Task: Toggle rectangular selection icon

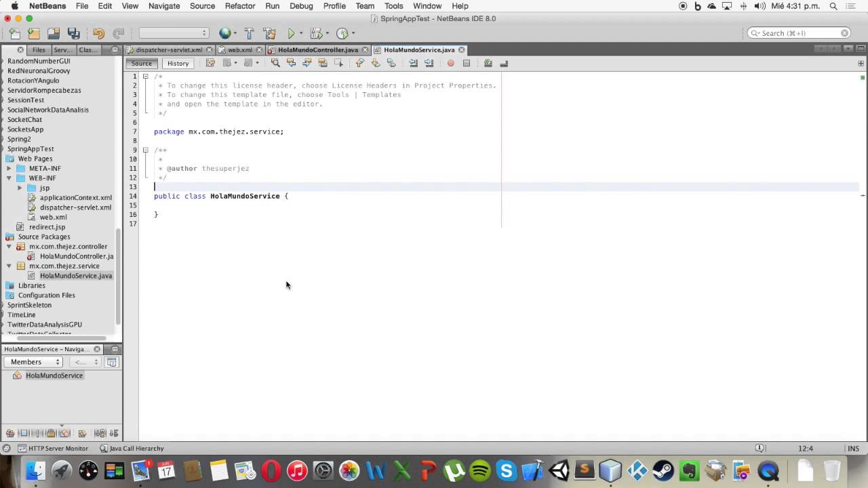Action: click(339, 63)
